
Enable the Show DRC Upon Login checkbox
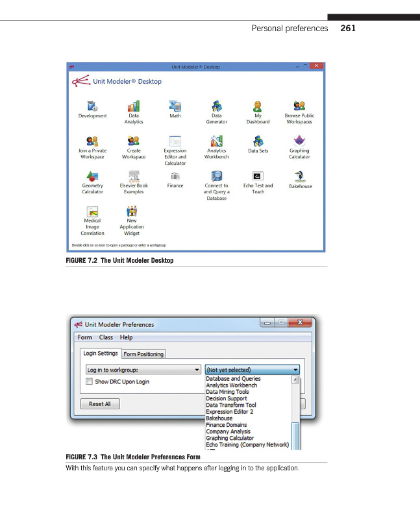(x=90, y=381)
